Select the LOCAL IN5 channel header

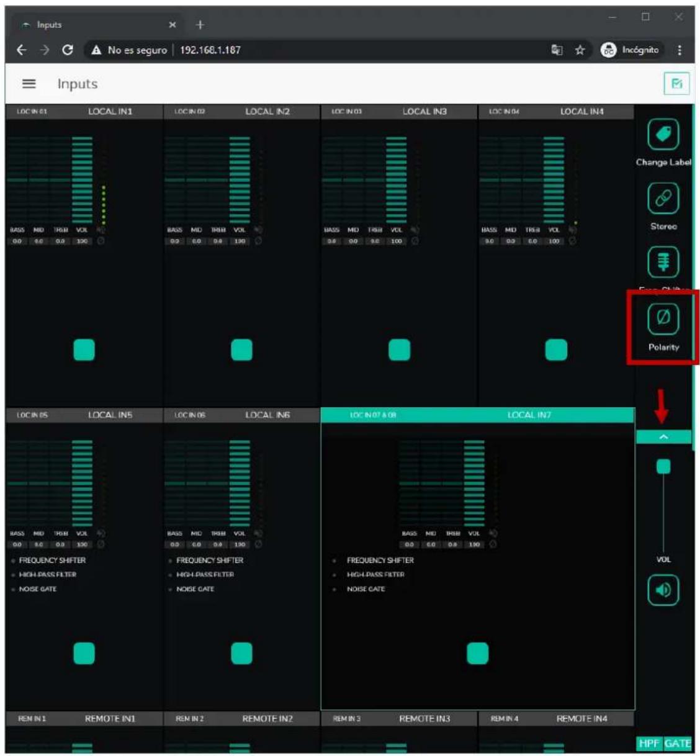(x=84, y=415)
